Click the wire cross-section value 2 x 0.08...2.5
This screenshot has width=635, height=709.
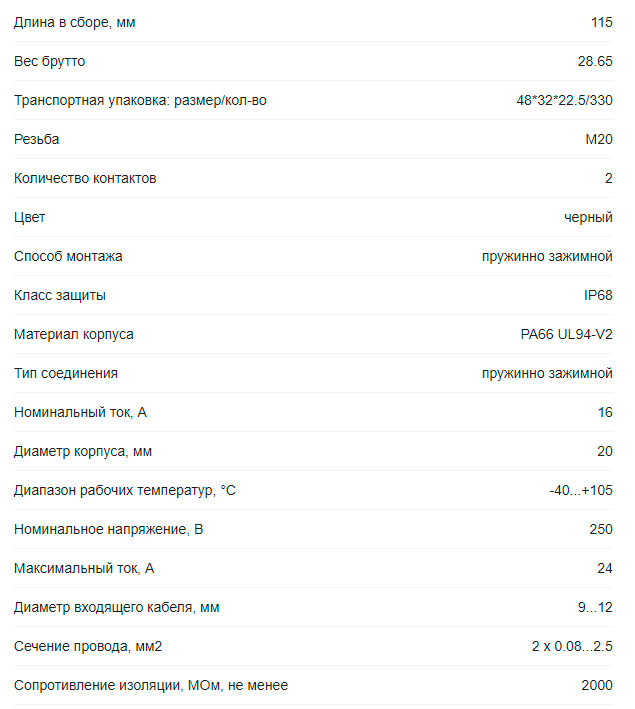point(572,647)
